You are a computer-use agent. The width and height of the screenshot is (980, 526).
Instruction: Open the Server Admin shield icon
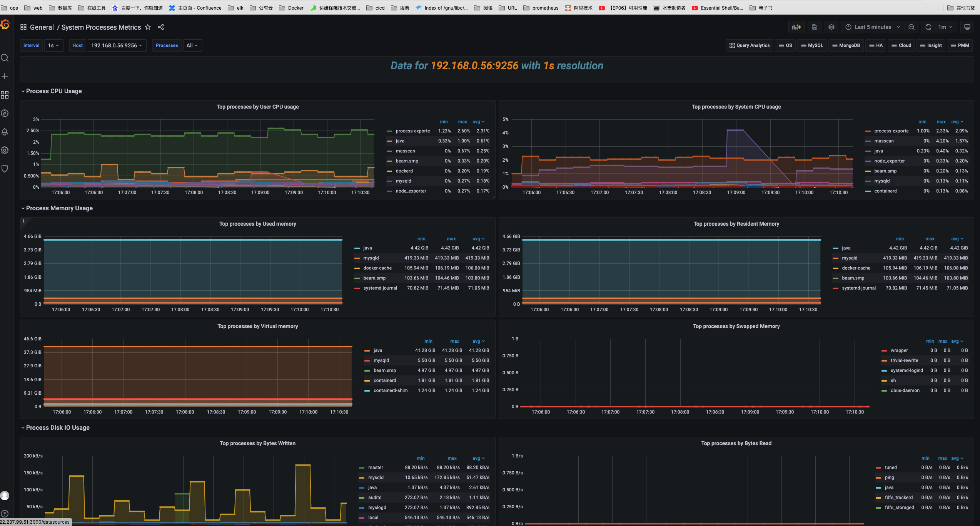pyautogui.click(x=5, y=169)
